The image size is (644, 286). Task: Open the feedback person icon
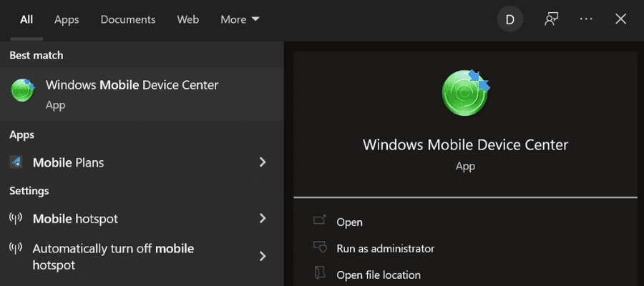pos(551,19)
